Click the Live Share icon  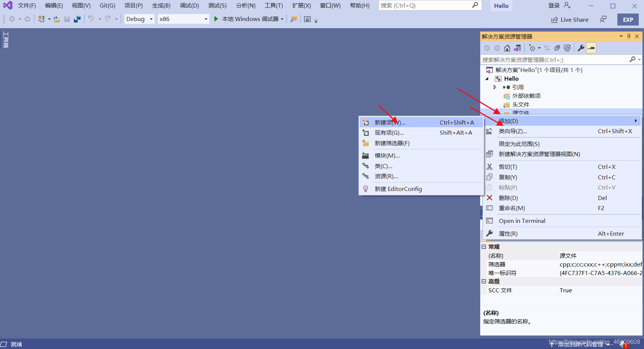[x=554, y=20]
